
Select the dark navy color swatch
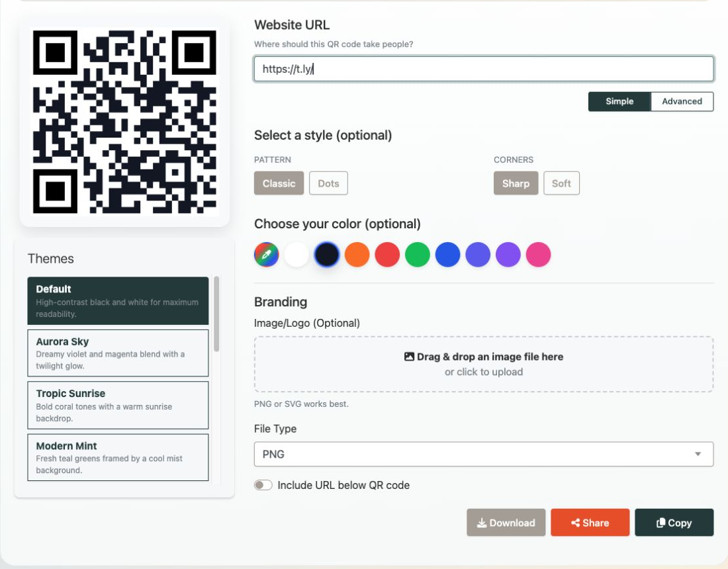(327, 254)
